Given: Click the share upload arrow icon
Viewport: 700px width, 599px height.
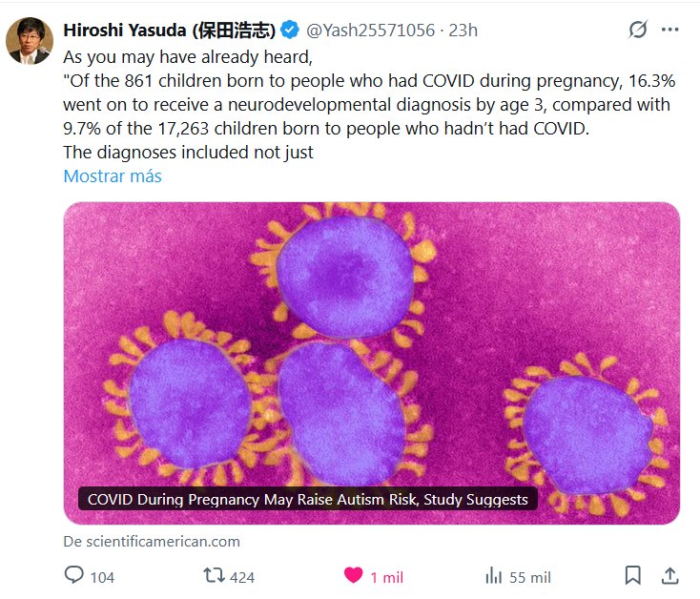Looking at the screenshot, I should [669, 576].
